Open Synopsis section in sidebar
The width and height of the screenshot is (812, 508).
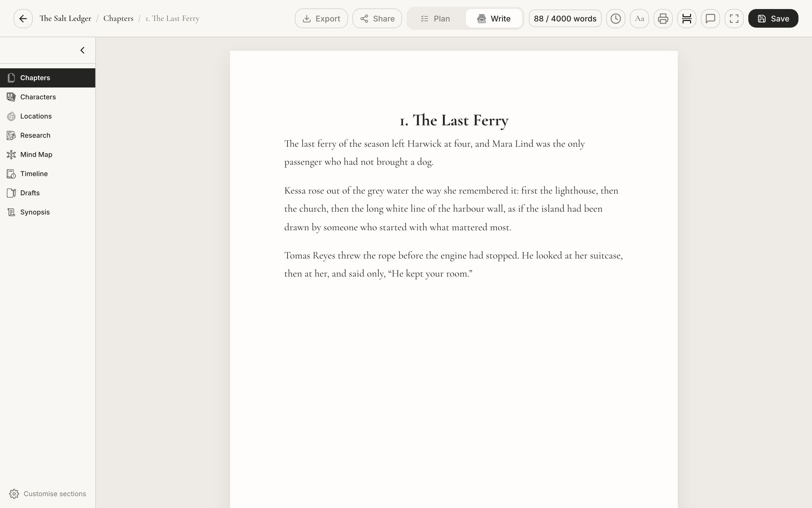48,212
